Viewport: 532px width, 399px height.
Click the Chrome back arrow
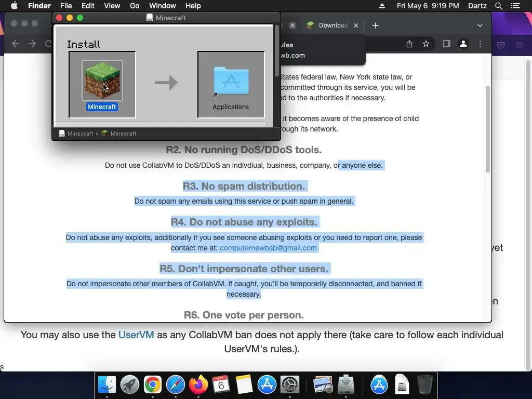[x=16, y=44]
